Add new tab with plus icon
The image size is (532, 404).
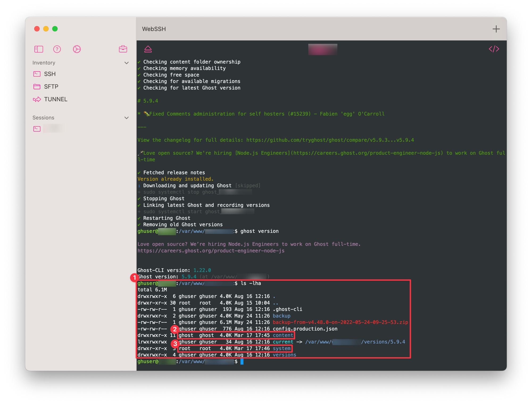(496, 29)
